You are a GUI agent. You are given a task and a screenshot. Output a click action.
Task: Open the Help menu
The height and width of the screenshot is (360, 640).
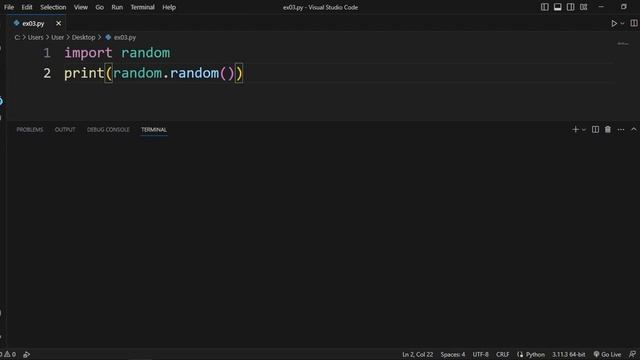[169, 7]
